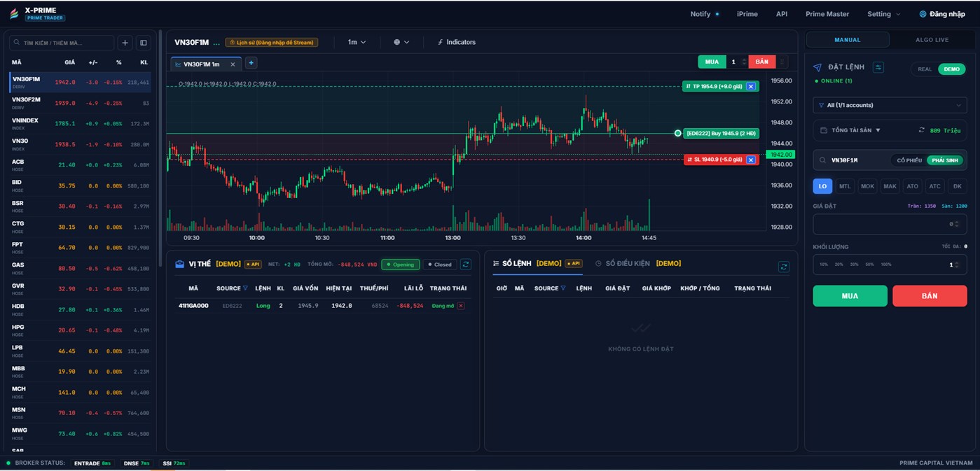Click the large BÁN sell button
980x471 pixels.
[x=930, y=296]
